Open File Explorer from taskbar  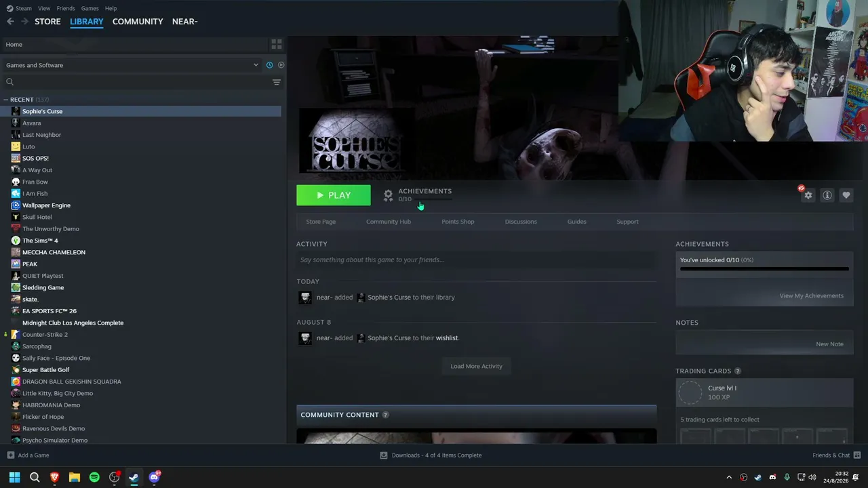75,477
